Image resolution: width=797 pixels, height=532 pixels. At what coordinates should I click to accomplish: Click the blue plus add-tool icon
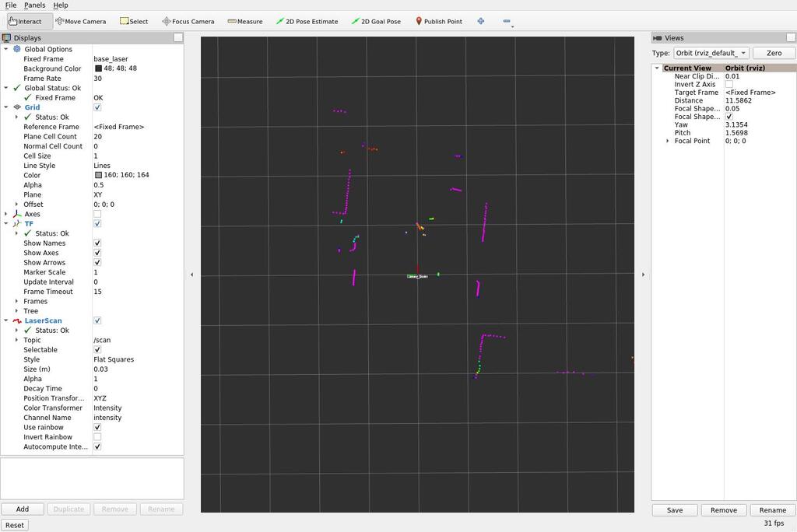click(481, 21)
